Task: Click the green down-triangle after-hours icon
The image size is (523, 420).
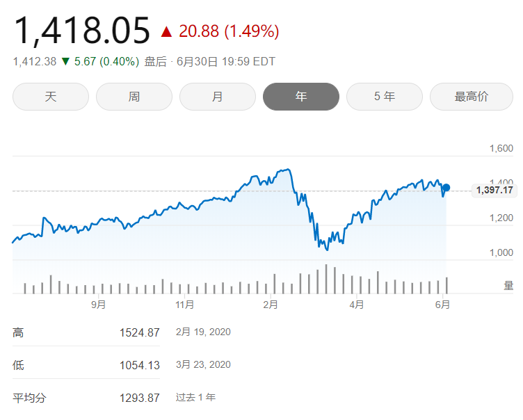Action: [65, 61]
